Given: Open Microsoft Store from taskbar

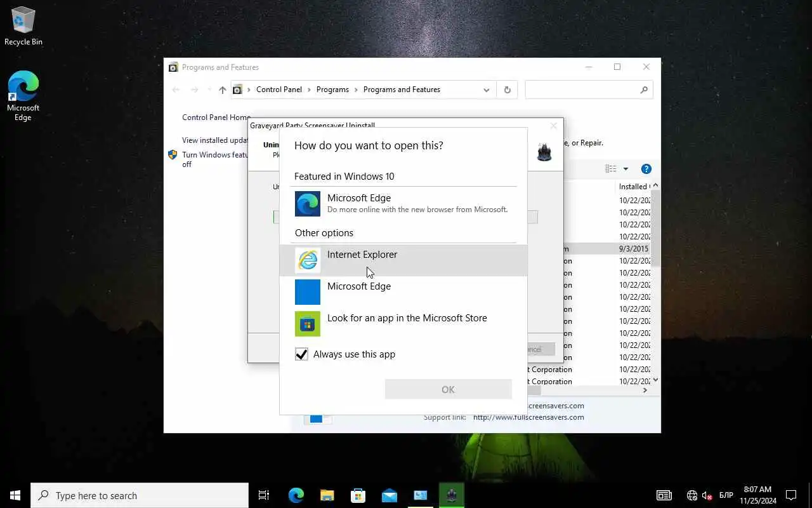Looking at the screenshot, I should (x=358, y=495).
